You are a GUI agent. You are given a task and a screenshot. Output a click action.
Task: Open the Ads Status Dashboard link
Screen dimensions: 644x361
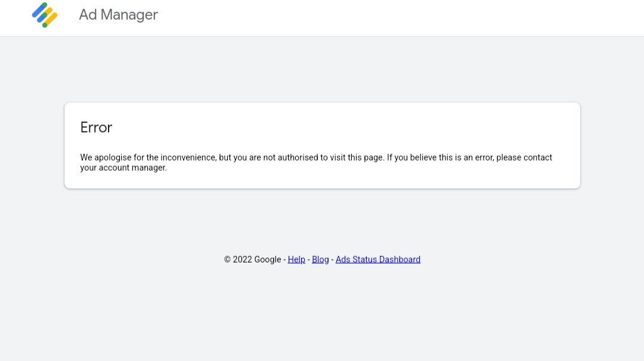click(x=378, y=260)
